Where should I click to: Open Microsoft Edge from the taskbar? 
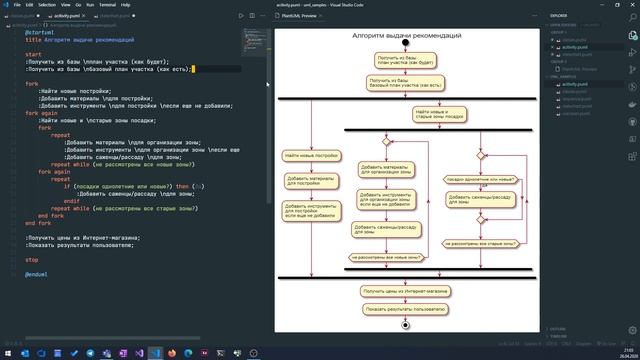[x=188, y=353]
